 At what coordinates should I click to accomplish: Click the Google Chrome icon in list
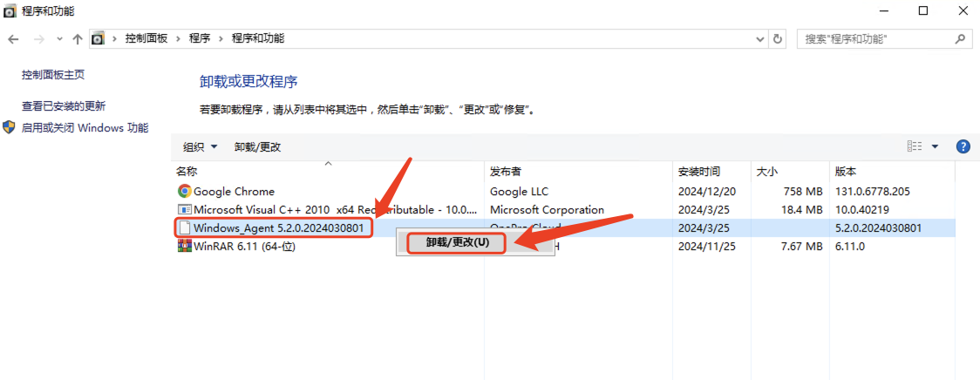pyautogui.click(x=184, y=191)
